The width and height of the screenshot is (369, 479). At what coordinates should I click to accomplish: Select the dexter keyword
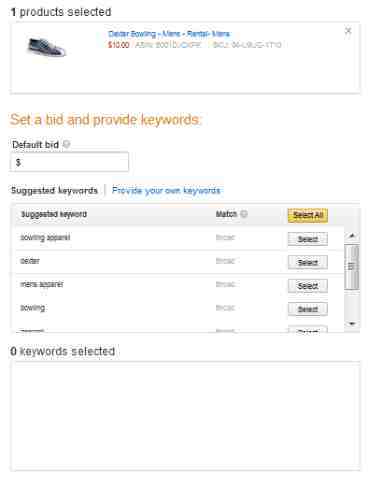(308, 262)
